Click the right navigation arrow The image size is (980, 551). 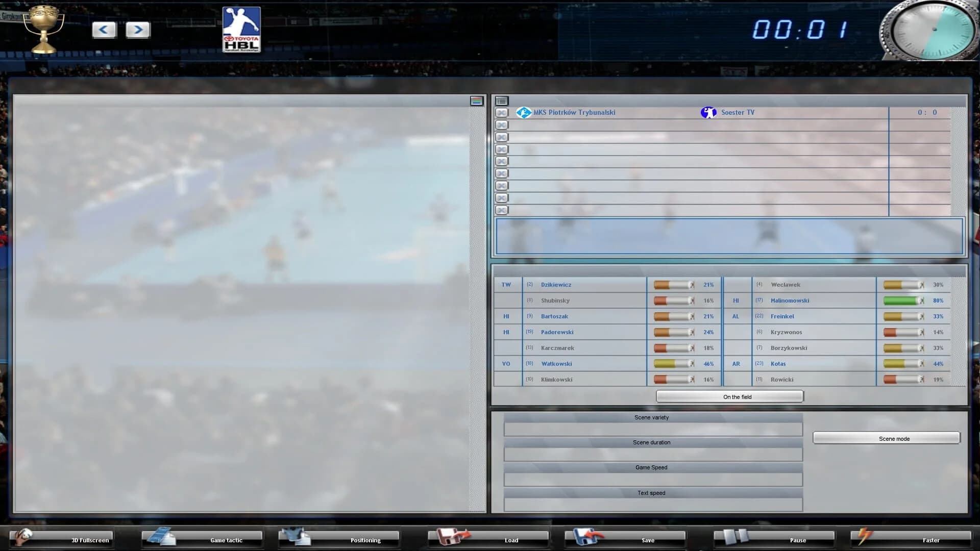pyautogui.click(x=137, y=30)
